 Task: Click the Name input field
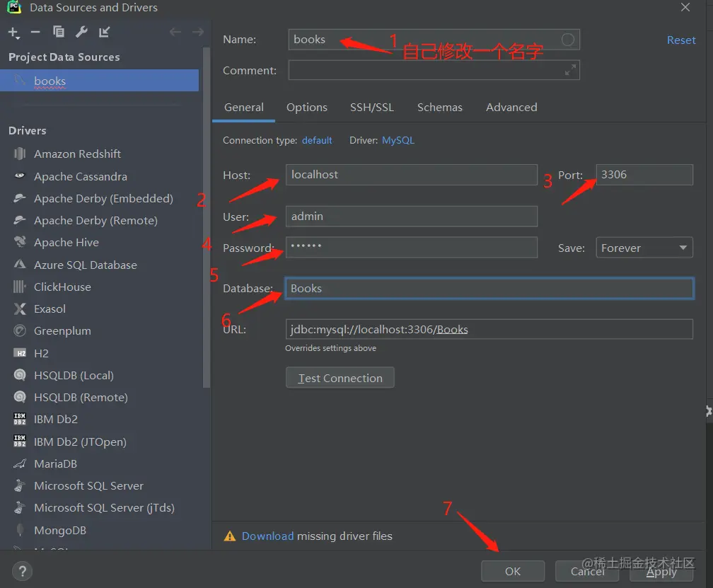pos(434,40)
